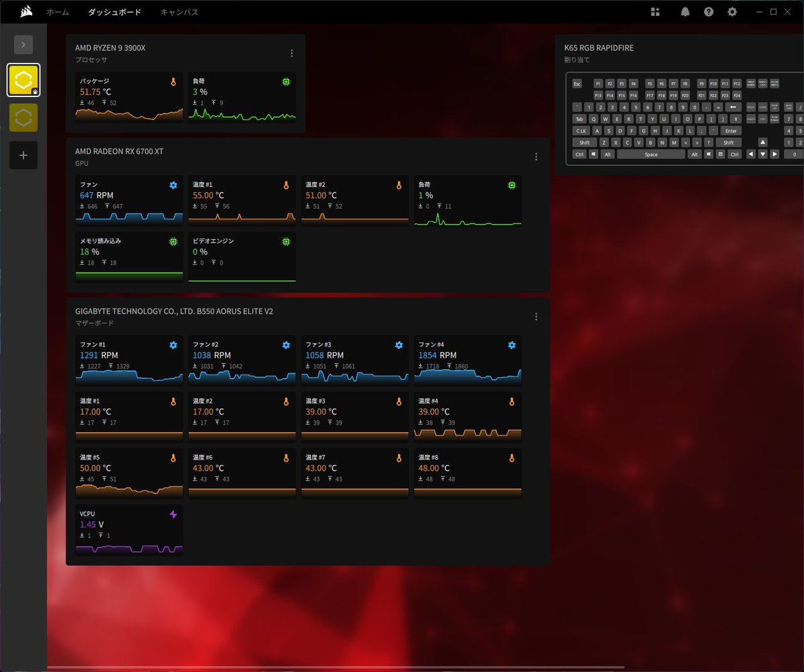Select the パッケージ temperature graph
The image size is (804, 672).
129,115
